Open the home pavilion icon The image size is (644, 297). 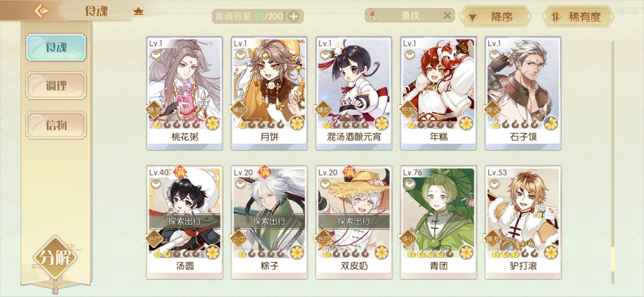tap(138, 12)
